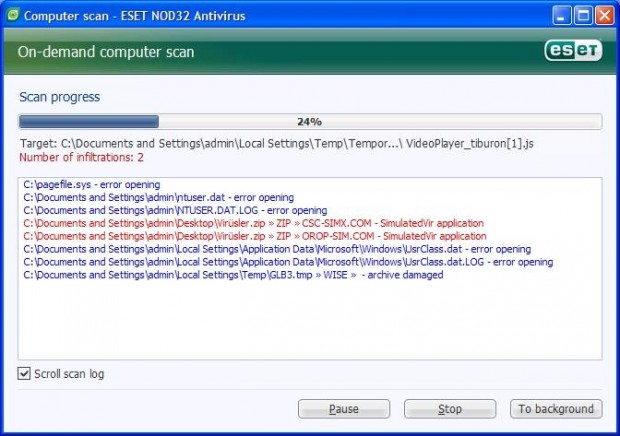Click the ESET logo in header
Image resolution: width=620 pixels, height=436 pixels.
coord(573,50)
